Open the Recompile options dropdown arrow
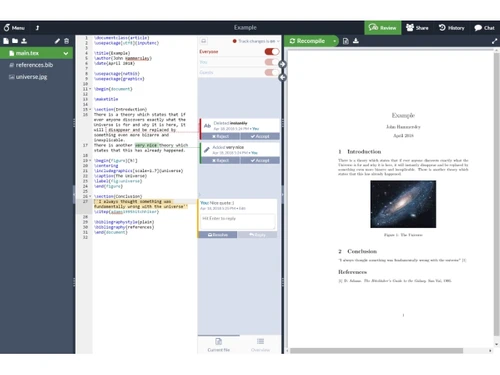This screenshot has width=500, height=375. pyautogui.click(x=334, y=41)
